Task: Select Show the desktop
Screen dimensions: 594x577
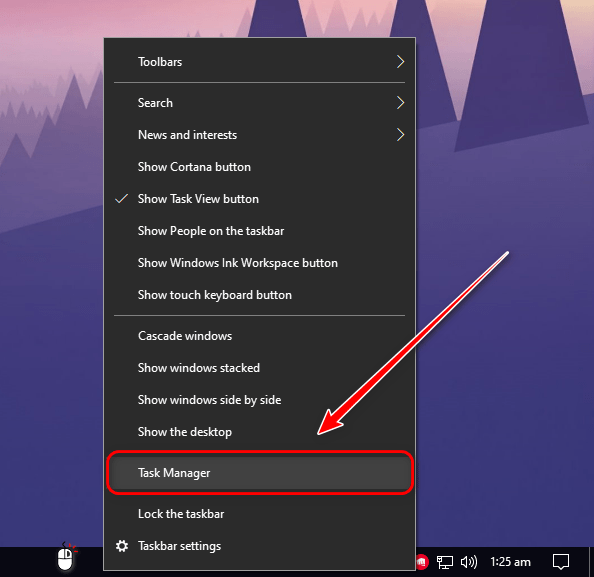Action: point(259,432)
